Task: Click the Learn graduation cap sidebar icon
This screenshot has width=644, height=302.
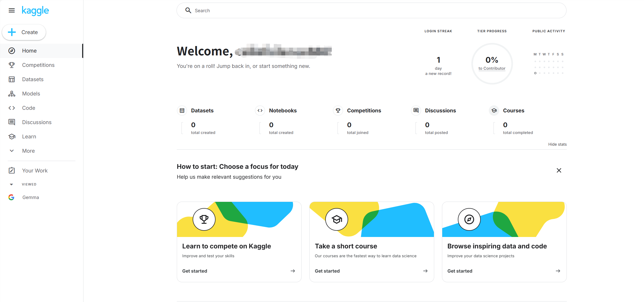Action: click(x=12, y=137)
